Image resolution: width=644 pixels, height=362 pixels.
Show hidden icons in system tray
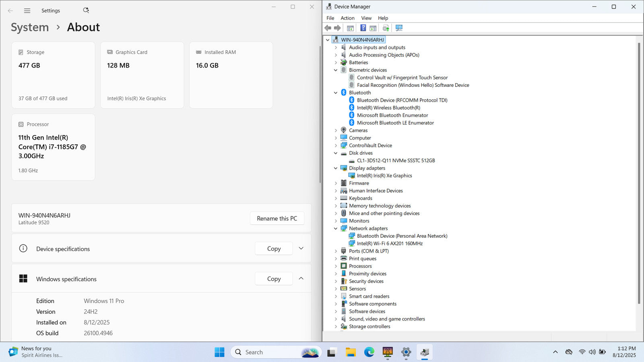(x=555, y=352)
